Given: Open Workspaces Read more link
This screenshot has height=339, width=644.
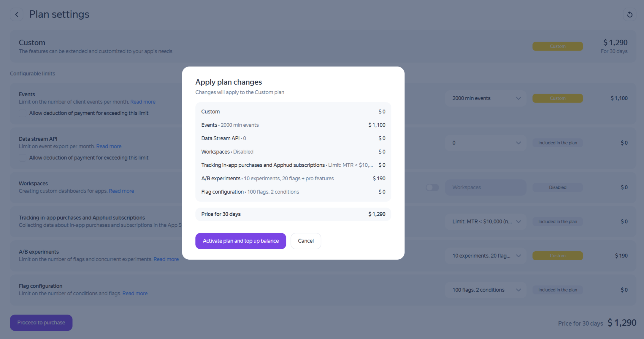Looking at the screenshot, I should [121, 191].
